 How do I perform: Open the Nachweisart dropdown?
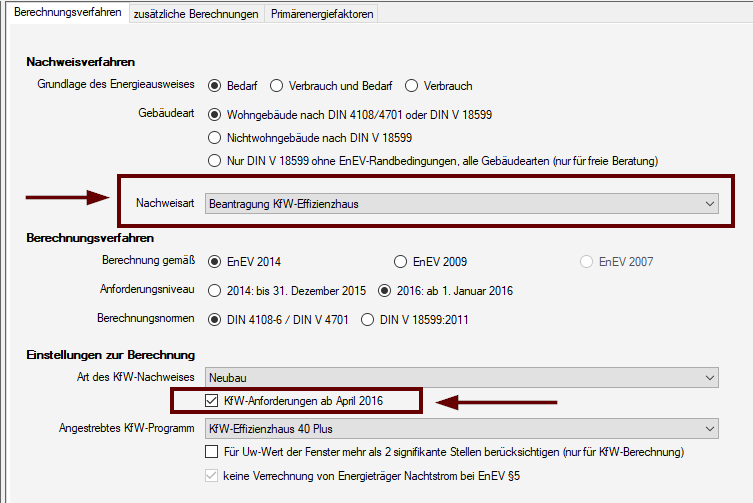click(462, 204)
